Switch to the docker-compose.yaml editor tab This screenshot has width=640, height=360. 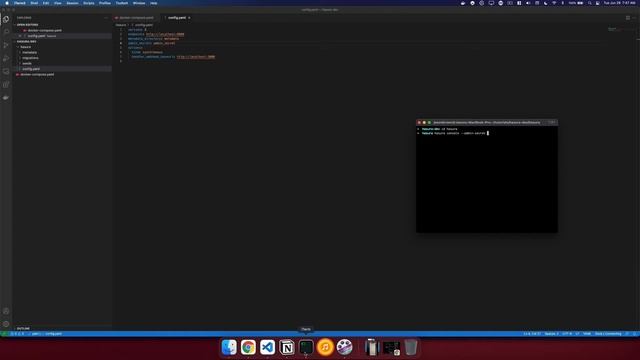[x=135, y=18]
